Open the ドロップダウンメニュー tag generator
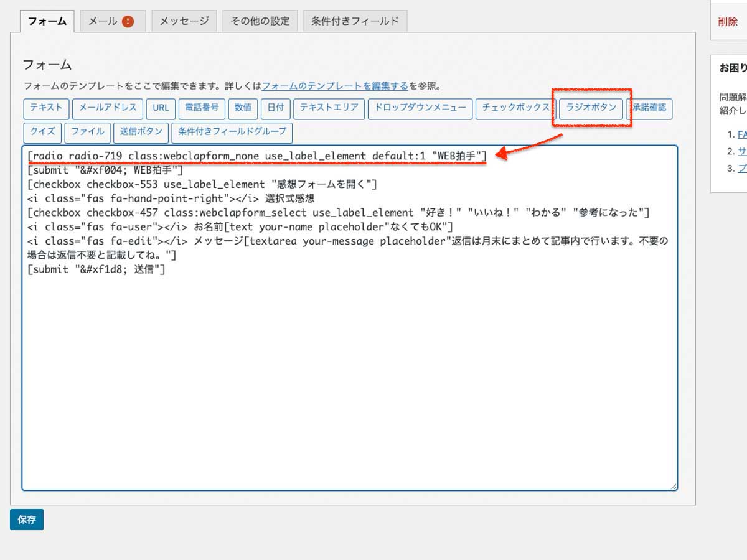The image size is (747, 560). coord(420,108)
